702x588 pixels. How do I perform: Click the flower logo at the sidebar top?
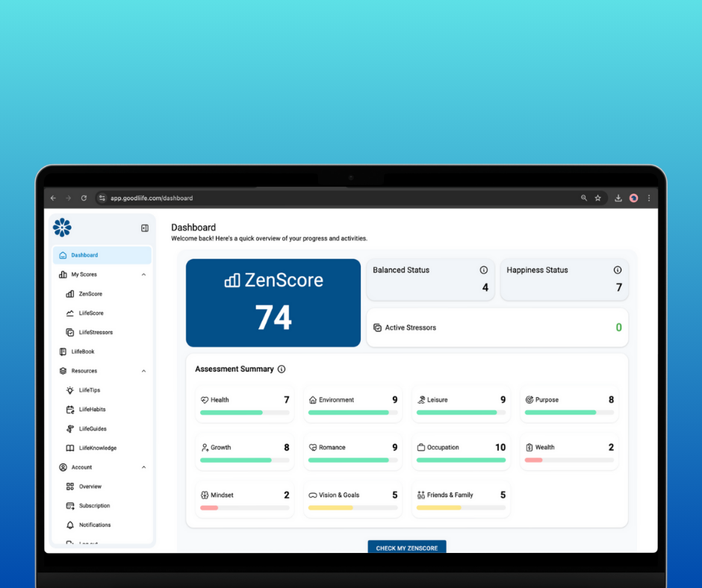point(62,228)
